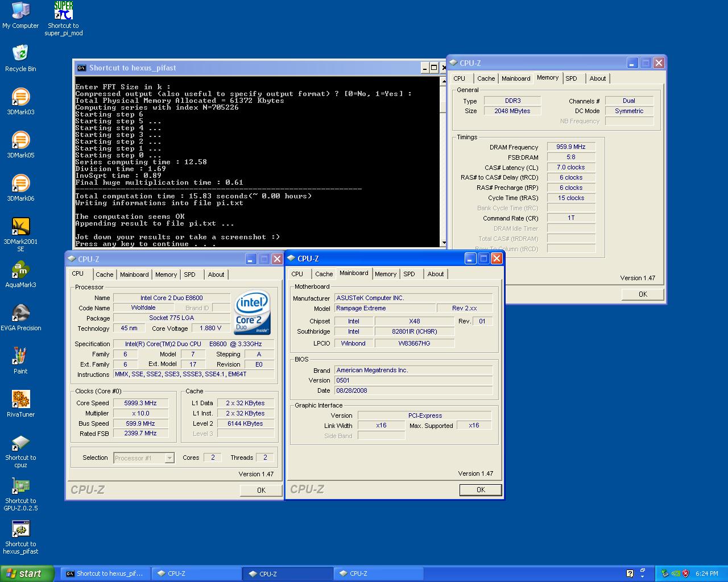Click the NVIDIA tray icon
This screenshot has width=728, height=582.
(x=675, y=573)
